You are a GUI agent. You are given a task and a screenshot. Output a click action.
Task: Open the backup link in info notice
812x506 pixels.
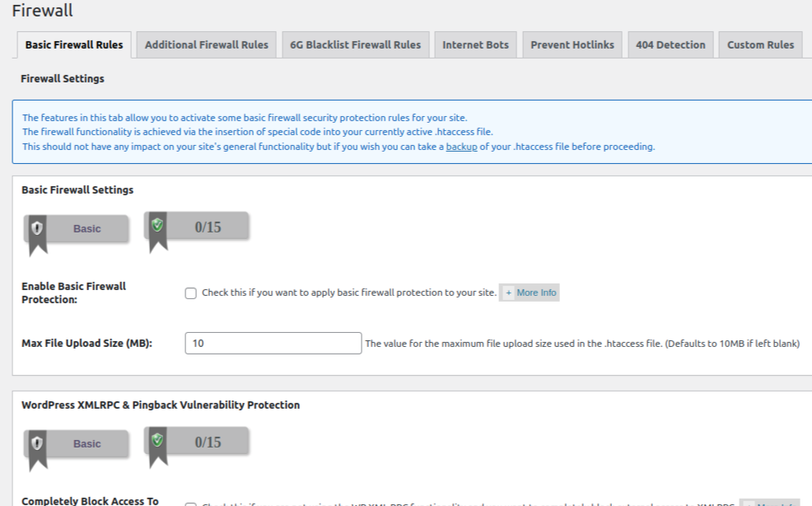[461, 147]
